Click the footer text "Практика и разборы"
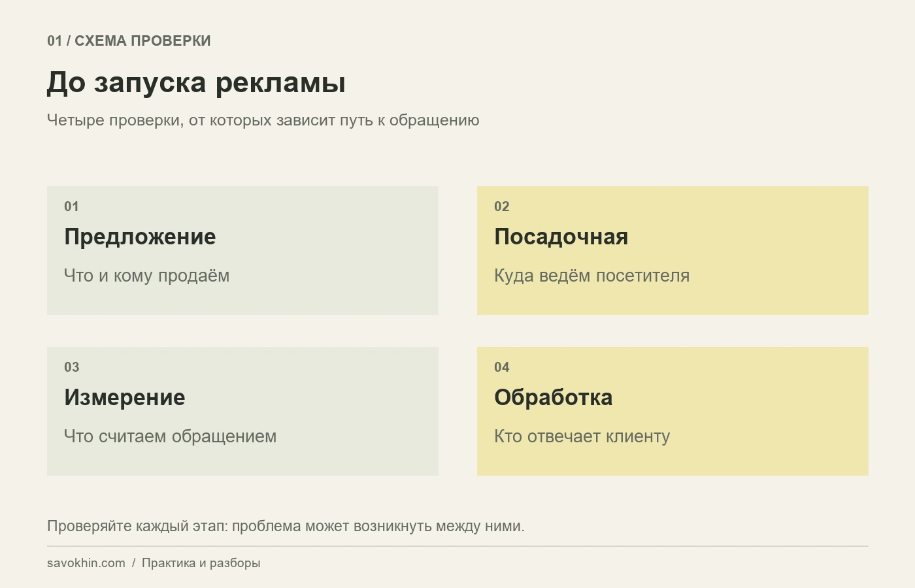The height and width of the screenshot is (588, 915). [201, 563]
